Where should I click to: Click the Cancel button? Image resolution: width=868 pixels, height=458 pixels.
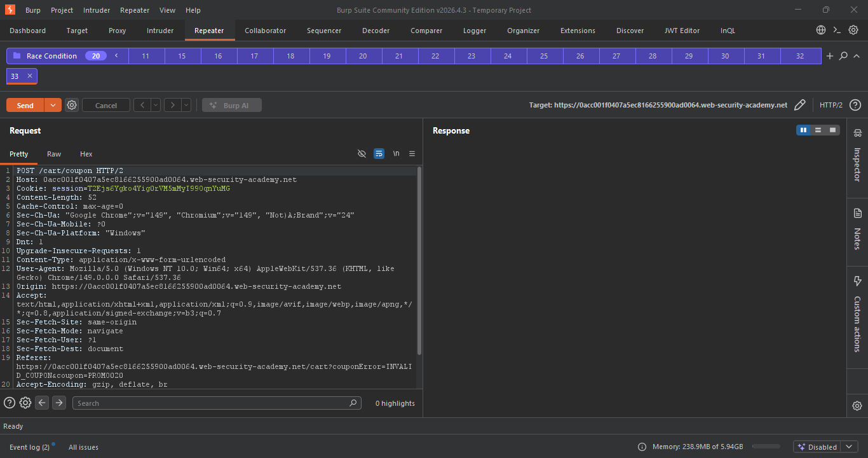106,105
